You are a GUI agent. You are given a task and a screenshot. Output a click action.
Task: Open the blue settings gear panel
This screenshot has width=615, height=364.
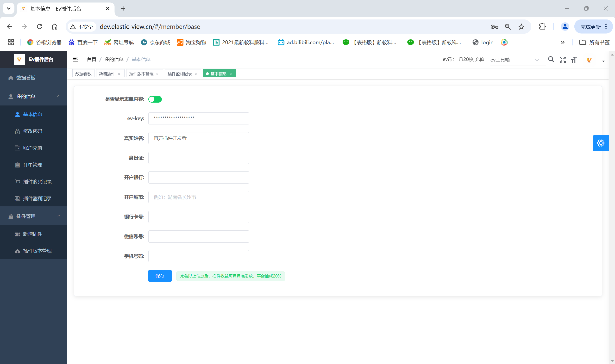pyautogui.click(x=600, y=143)
